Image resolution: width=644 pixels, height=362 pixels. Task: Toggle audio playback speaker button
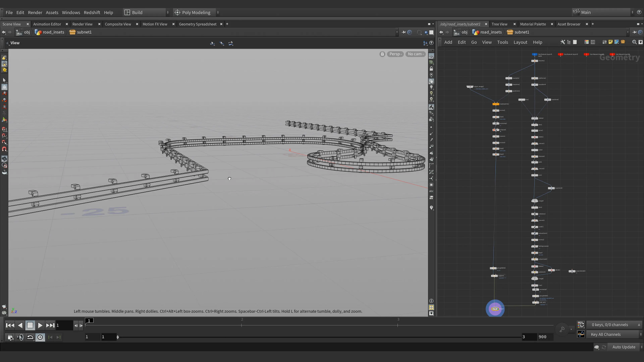coord(20,337)
